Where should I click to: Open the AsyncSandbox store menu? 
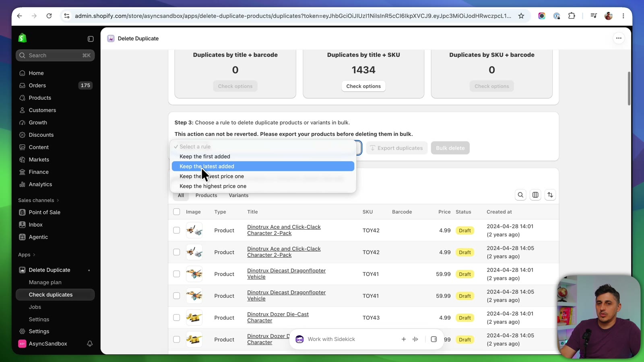tap(48, 344)
